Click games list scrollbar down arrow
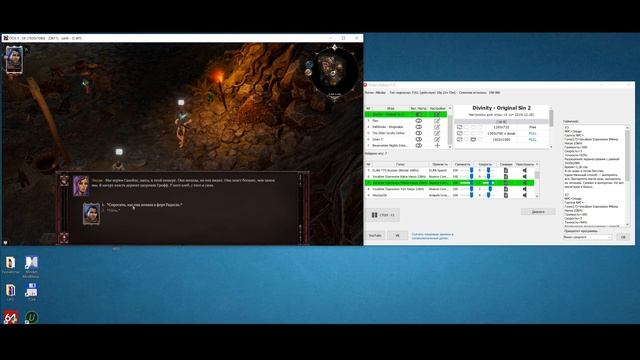 [450, 147]
